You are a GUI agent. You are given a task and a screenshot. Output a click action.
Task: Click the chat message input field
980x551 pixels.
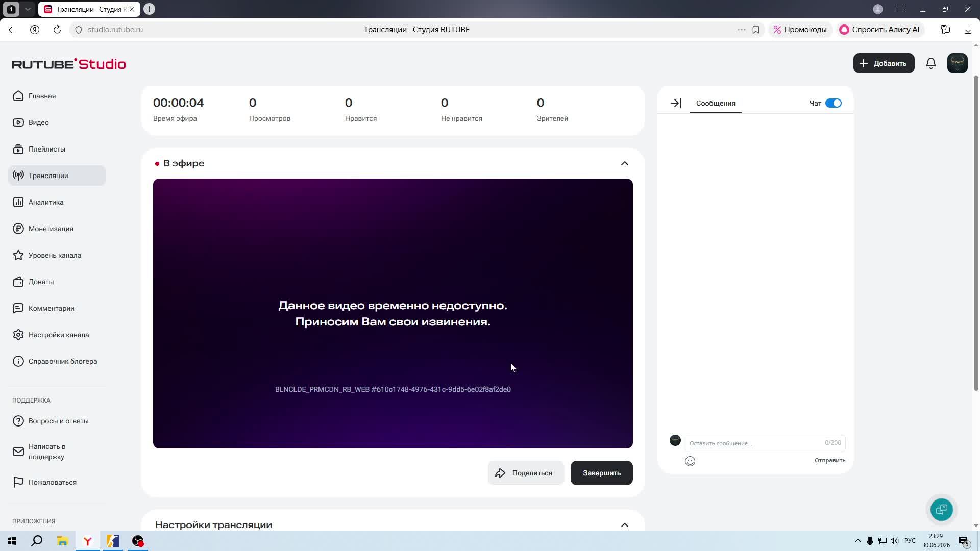765,443
